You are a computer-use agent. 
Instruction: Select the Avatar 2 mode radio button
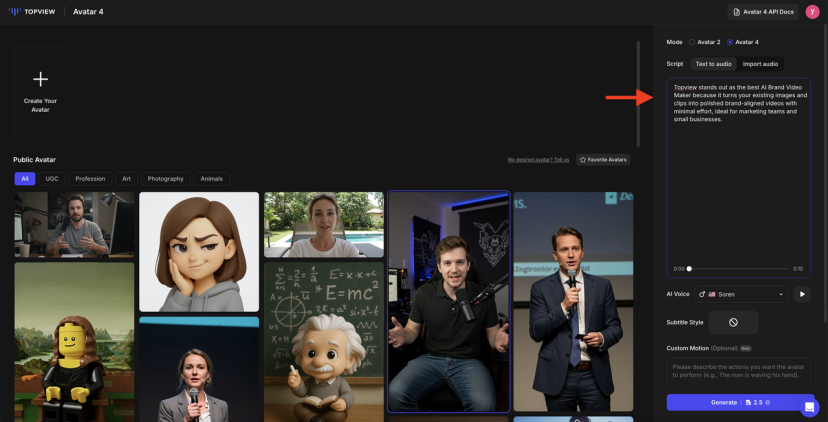pyautogui.click(x=692, y=42)
